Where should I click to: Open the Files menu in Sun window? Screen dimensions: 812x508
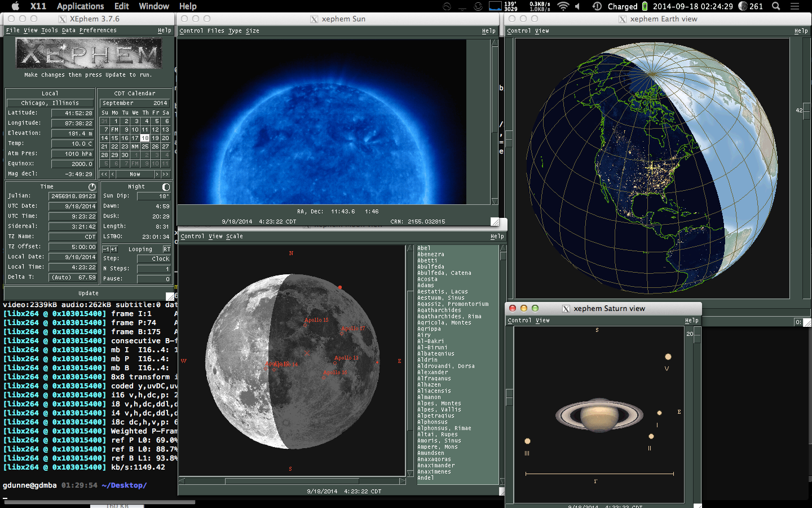[215, 31]
